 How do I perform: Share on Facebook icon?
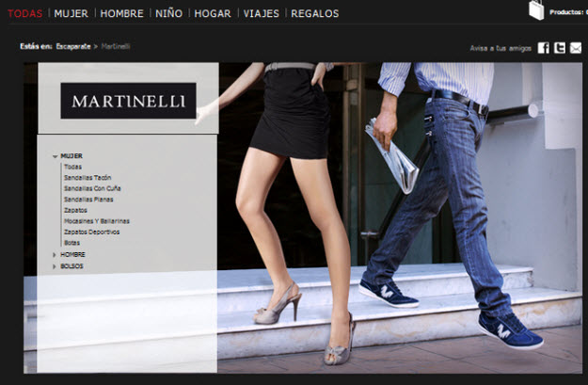543,48
